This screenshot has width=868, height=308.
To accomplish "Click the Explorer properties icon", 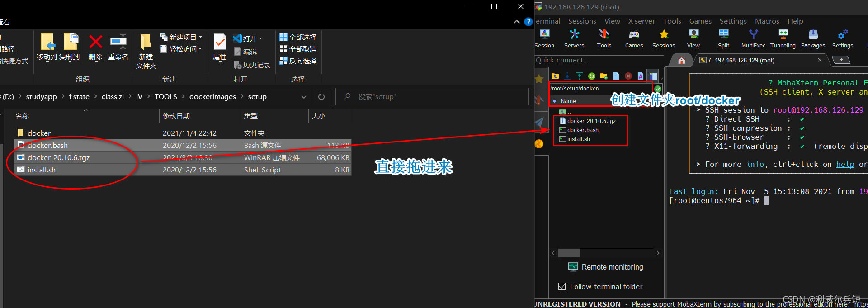I will (220, 42).
